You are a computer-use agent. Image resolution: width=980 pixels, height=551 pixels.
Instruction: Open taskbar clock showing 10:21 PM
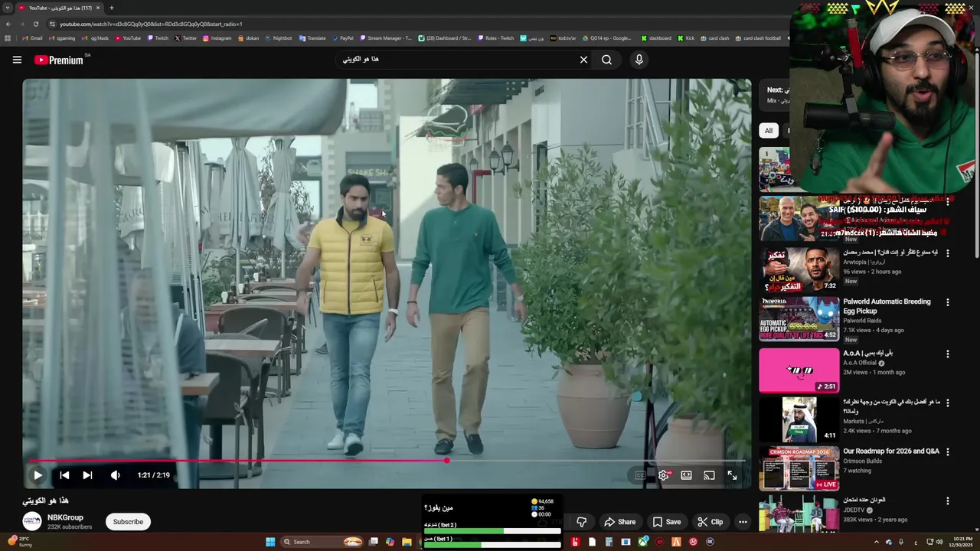click(x=961, y=542)
